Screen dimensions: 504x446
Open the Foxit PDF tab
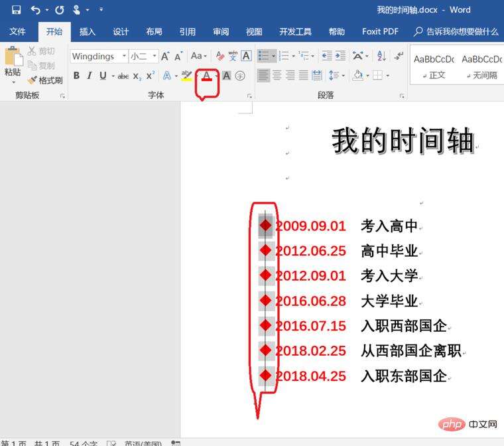click(x=380, y=32)
